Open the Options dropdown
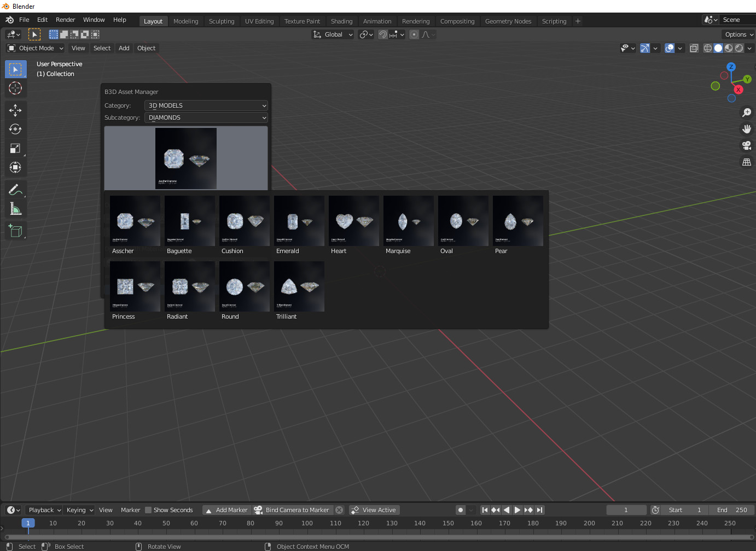The height and width of the screenshot is (551, 756). (738, 34)
